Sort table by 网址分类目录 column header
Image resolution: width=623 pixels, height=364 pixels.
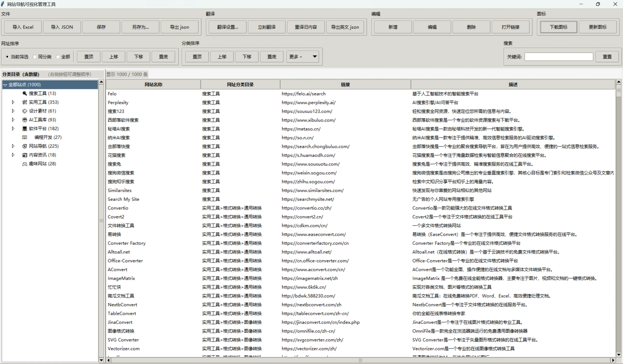[240, 84]
